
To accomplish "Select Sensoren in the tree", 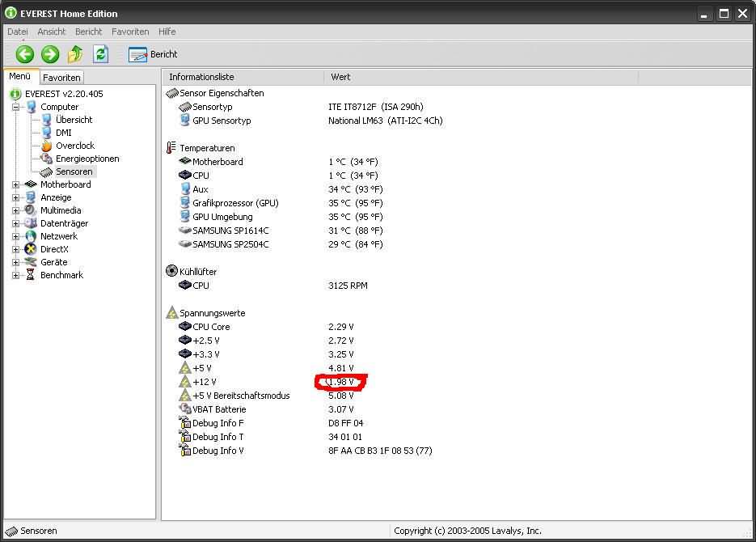I will pos(74,171).
